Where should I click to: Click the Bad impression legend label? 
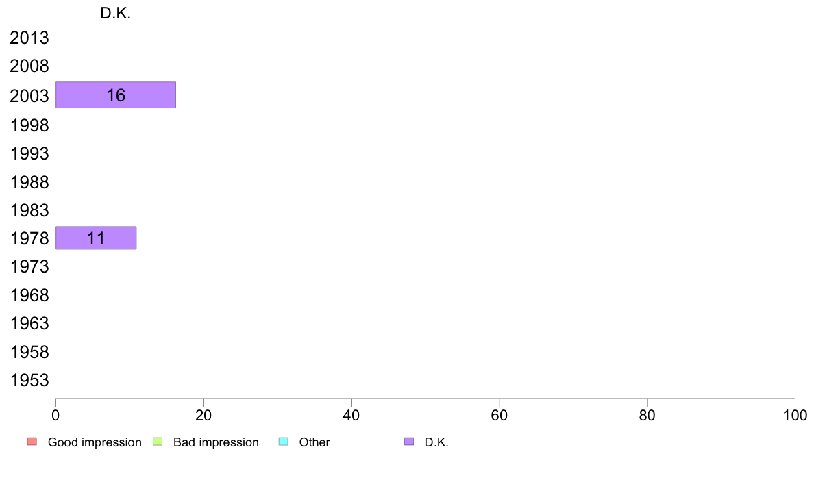(x=216, y=442)
